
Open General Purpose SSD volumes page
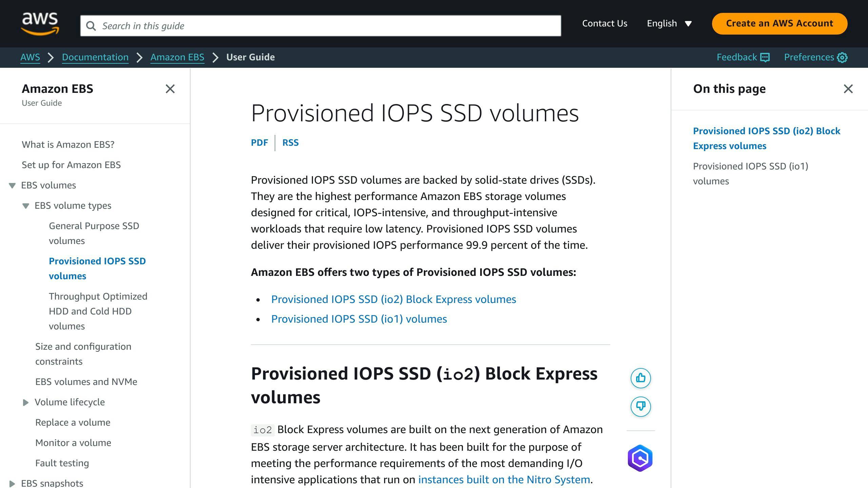tap(94, 233)
